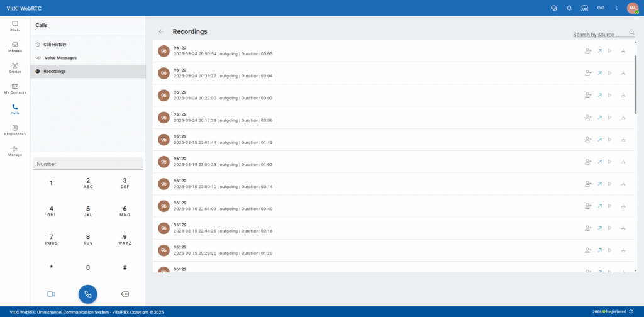Go back using the arrow beside Recordings

(162, 31)
